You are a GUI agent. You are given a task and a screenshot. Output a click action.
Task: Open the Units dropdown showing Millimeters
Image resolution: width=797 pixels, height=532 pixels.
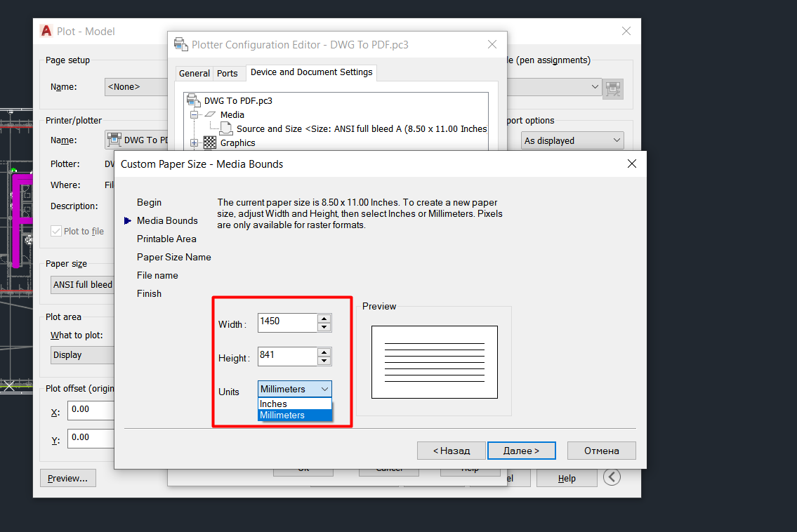pyautogui.click(x=295, y=390)
